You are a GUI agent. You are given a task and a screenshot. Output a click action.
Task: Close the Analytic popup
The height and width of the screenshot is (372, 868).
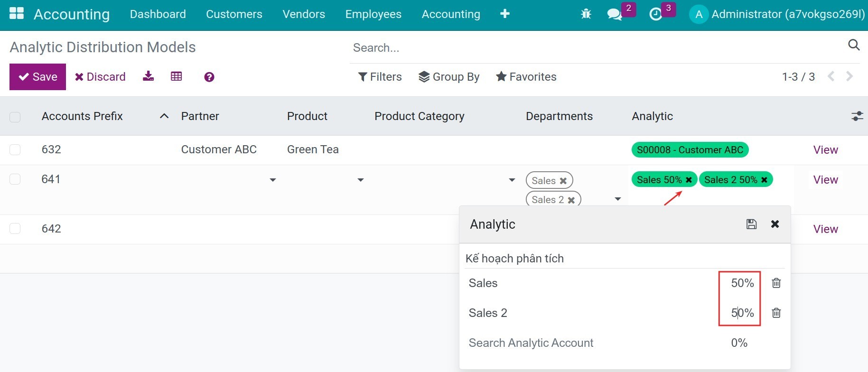click(x=775, y=224)
